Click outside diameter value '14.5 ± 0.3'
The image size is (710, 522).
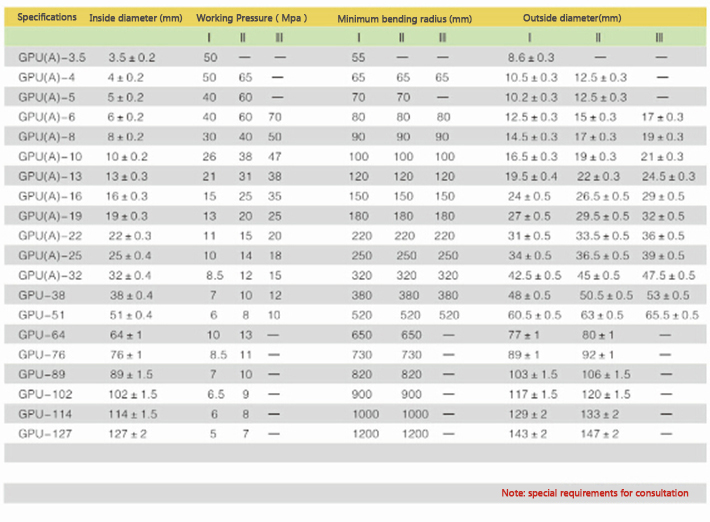tap(532, 137)
